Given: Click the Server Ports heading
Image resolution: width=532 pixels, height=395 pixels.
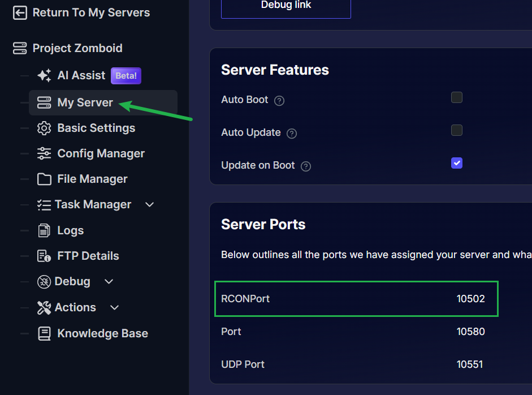Looking at the screenshot, I should [263, 225].
